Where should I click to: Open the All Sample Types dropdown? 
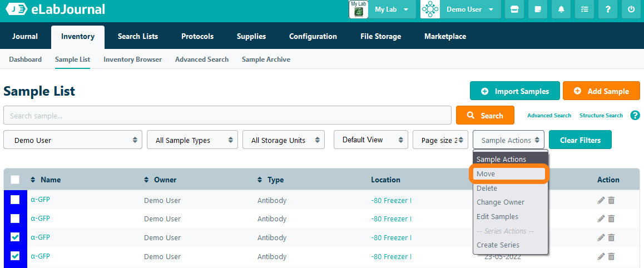pyautogui.click(x=192, y=140)
